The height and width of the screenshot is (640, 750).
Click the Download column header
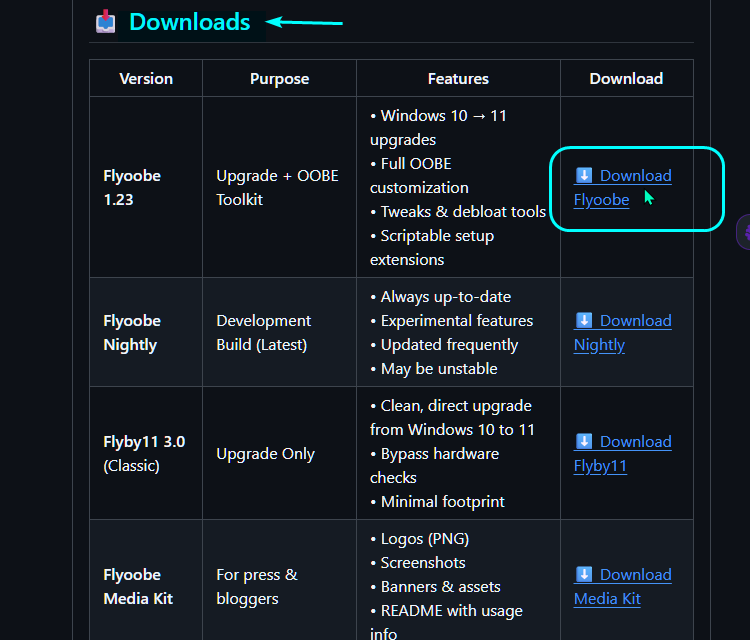tap(626, 78)
